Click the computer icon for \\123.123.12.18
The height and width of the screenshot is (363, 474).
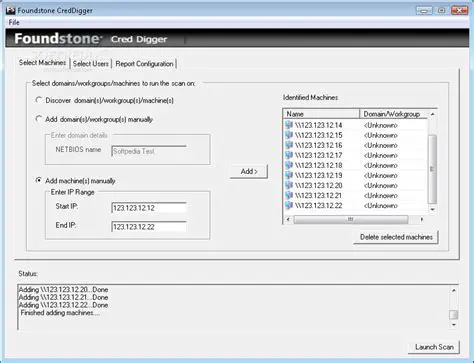289,165
